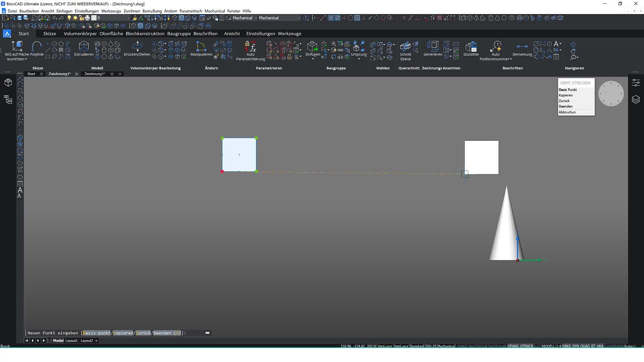Click the red selected grip on the square
Image resolution: width=644 pixels, height=362 pixels.
tap(222, 171)
